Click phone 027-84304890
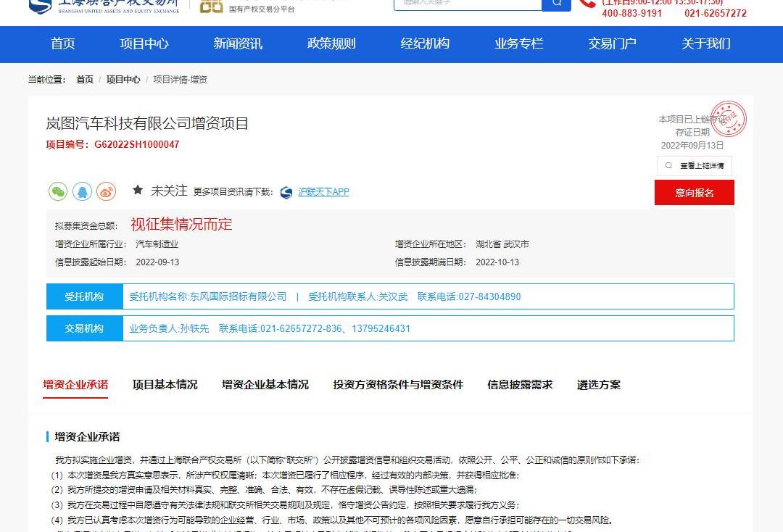The height and width of the screenshot is (532, 783). pos(489,296)
